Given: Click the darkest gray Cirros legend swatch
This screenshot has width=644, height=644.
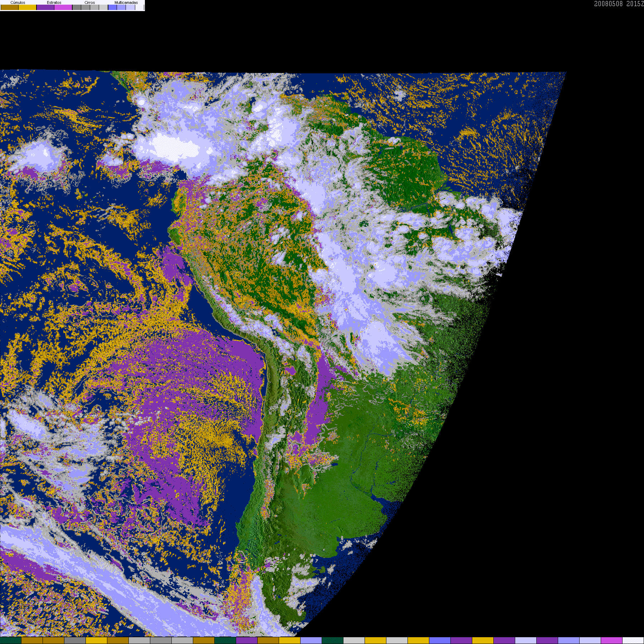Looking at the screenshot, I should 77,7.
